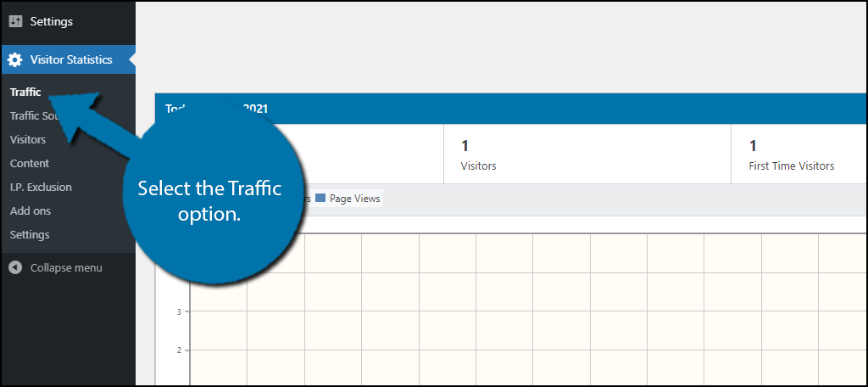Click the Settings sliders icon in sidebar

pyautogui.click(x=15, y=21)
